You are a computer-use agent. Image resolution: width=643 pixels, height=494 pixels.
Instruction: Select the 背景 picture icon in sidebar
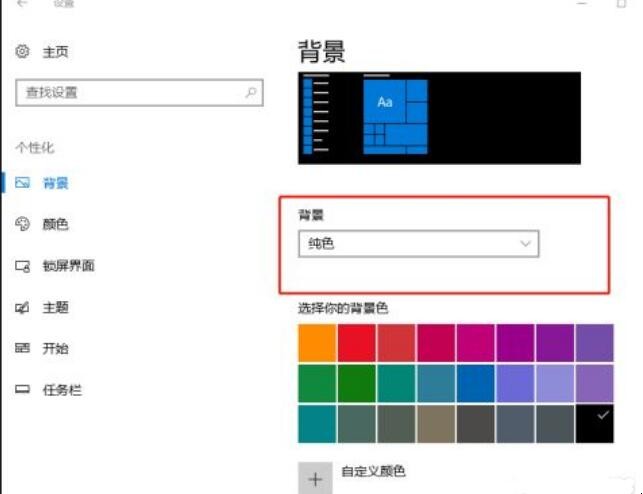(22, 182)
